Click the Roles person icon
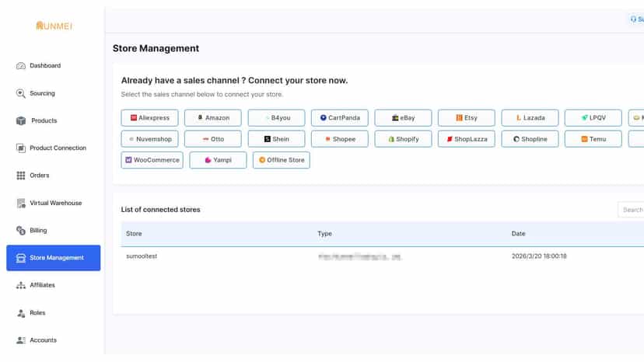 21,313
